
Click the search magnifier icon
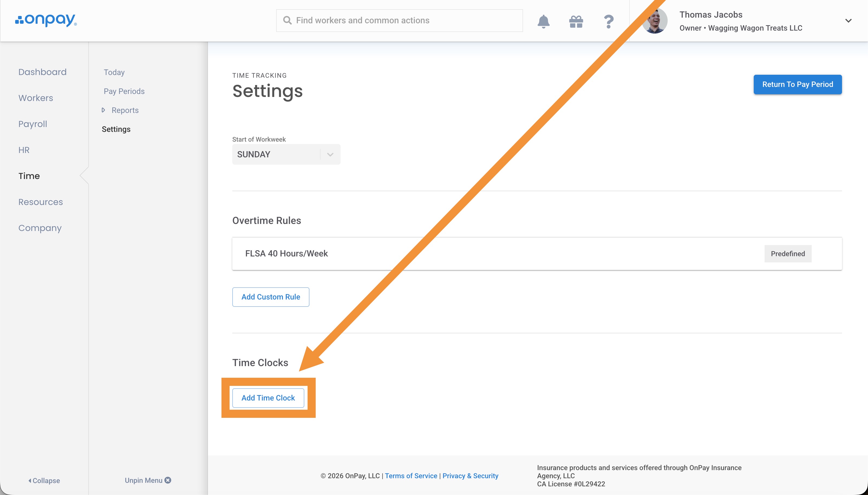pos(287,20)
